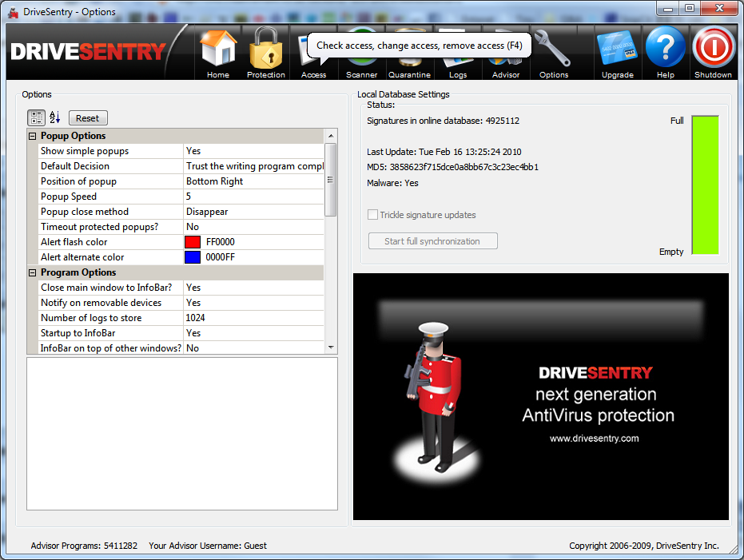
Task: Click Number of logs to store 1024
Action: (253, 318)
